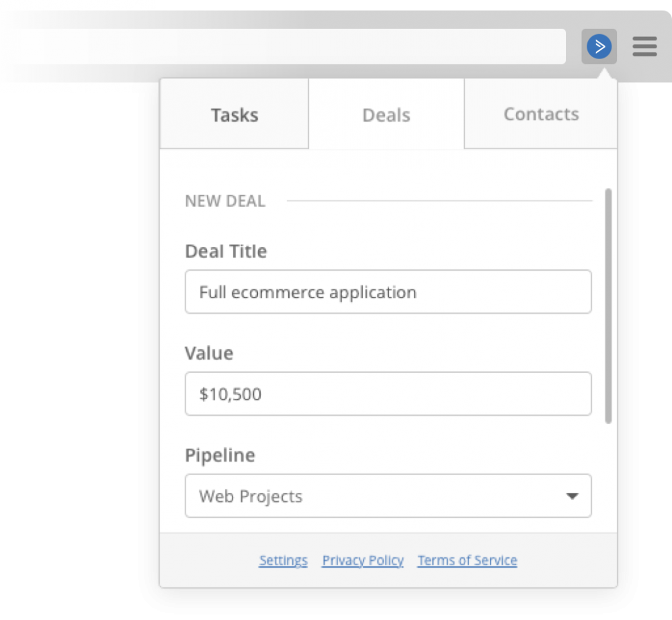
Task: Open the Privacy Policy link
Action: pos(363,560)
